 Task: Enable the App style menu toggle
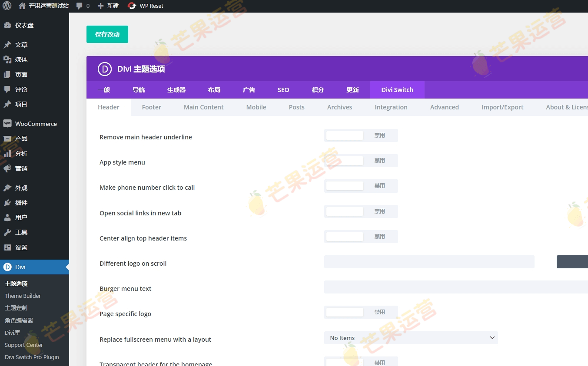(x=345, y=160)
